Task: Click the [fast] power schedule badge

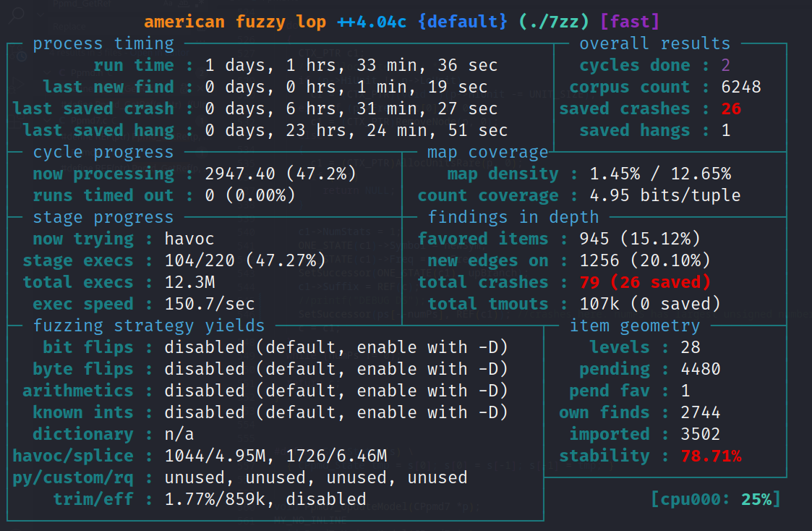Action: (628, 22)
